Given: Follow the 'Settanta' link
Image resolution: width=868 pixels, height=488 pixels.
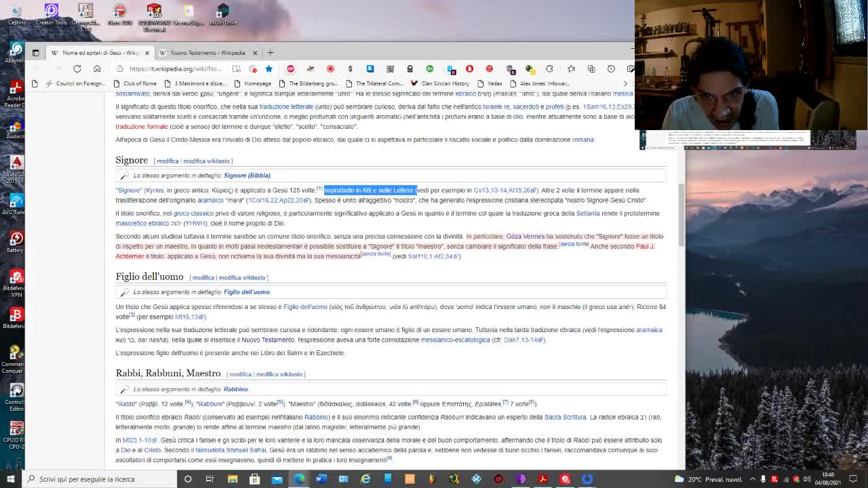Looking at the screenshot, I should coord(588,213).
